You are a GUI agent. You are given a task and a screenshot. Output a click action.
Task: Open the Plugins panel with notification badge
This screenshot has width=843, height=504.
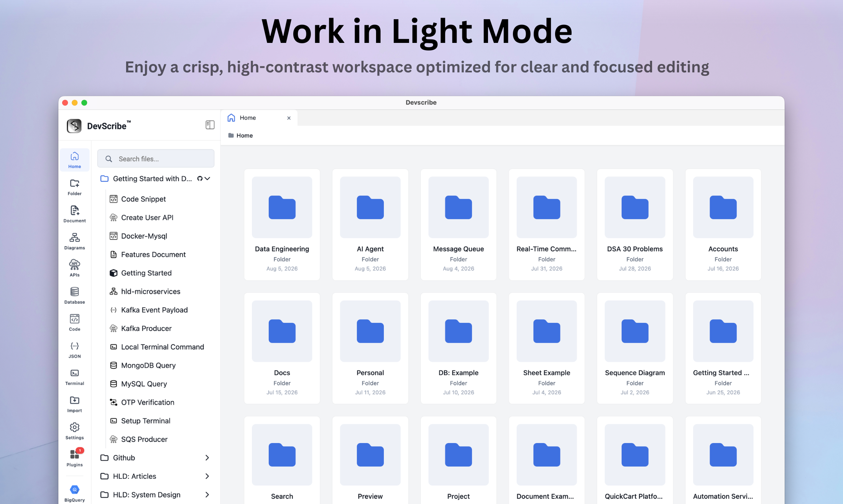point(74,458)
